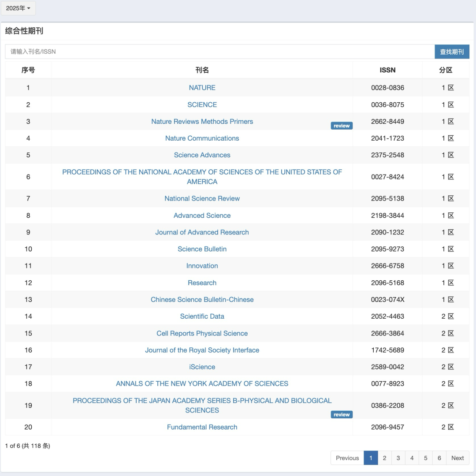Open Proceedings of the National Academy link

pyautogui.click(x=202, y=177)
